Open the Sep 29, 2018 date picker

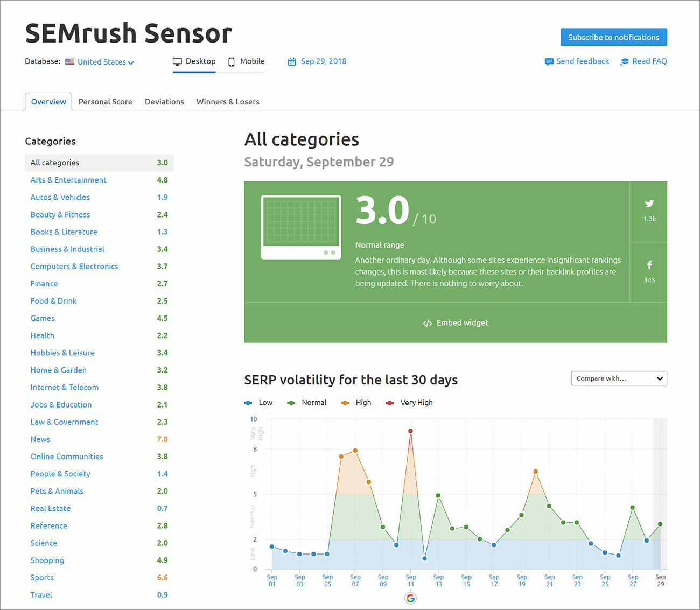click(317, 61)
